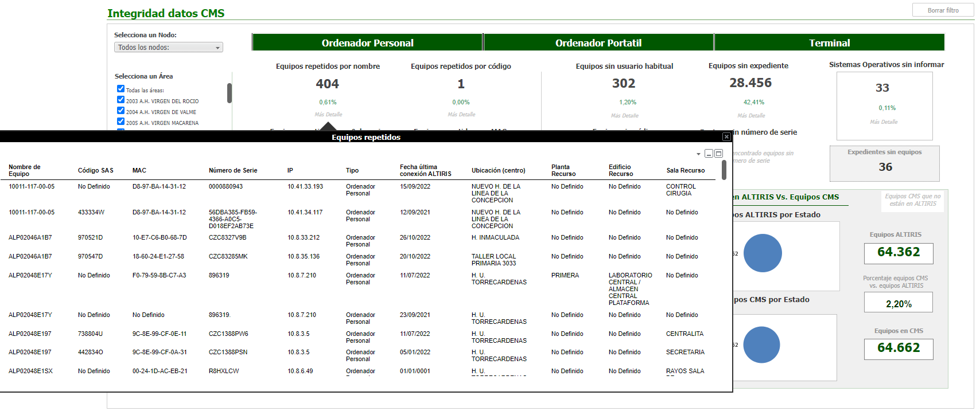The width and height of the screenshot is (980, 411).
Task: Switch to the Ordenador Personal tab
Action: click(367, 42)
